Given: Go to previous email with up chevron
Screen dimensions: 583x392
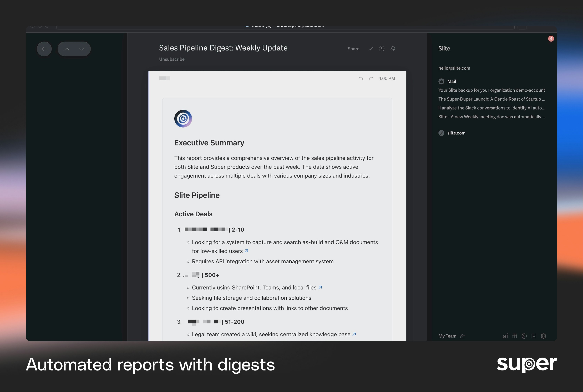Looking at the screenshot, I should [67, 49].
